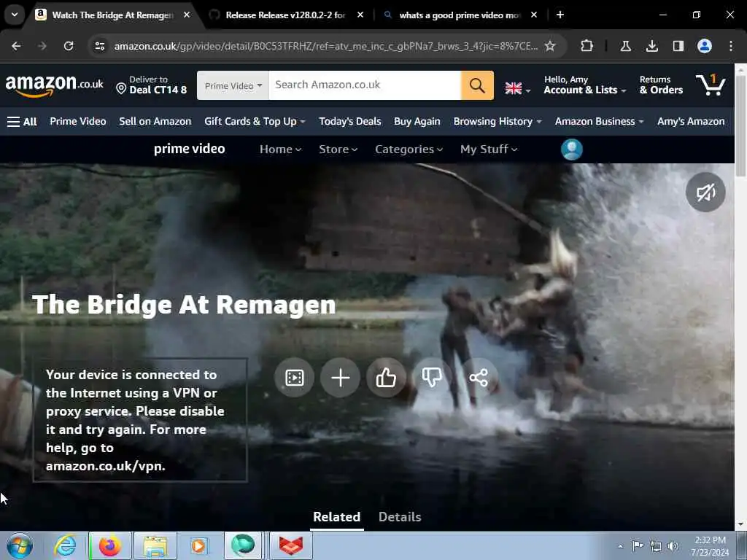This screenshot has height=560, width=747.
Task: Play the trailer using the film icon
Action: (294, 378)
